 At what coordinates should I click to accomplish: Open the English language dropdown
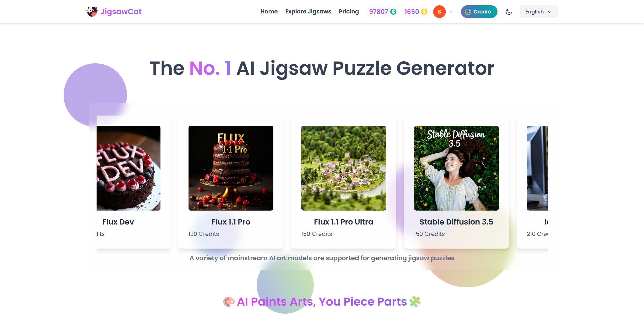click(539, 12)
